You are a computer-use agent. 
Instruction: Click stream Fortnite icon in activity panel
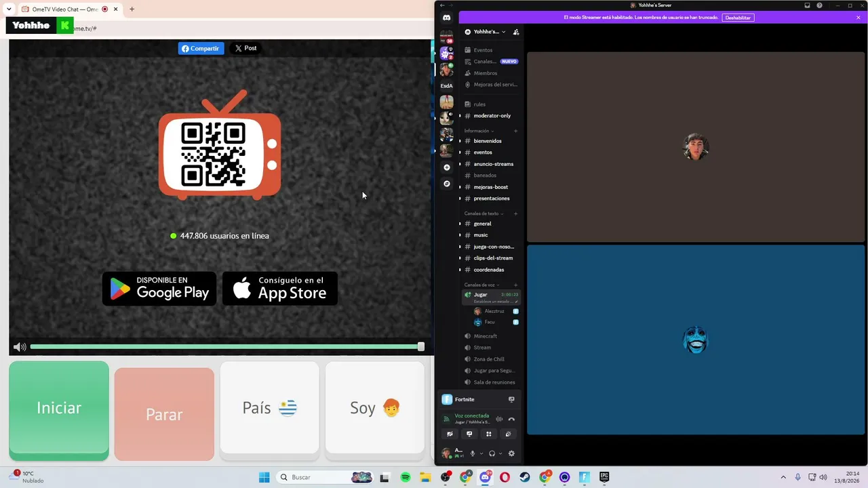point(511,399)
